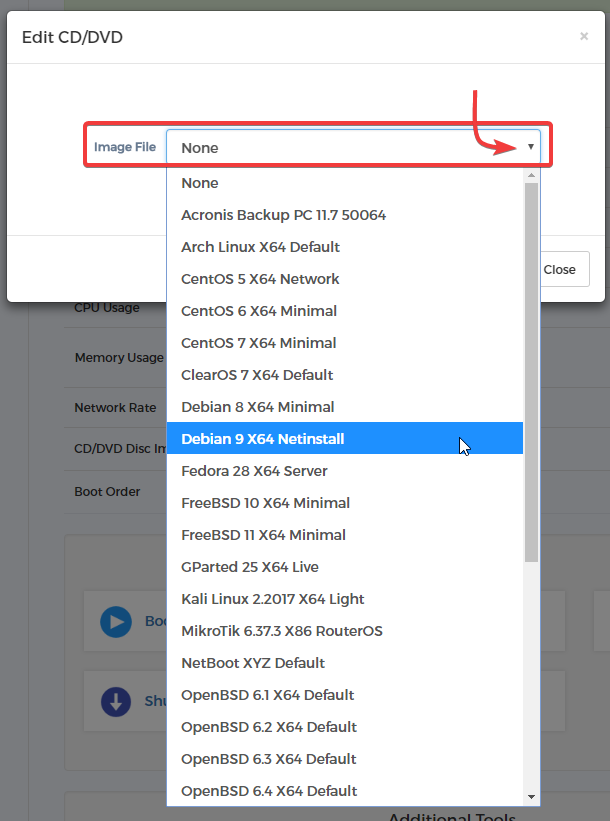
Task: Pick Debian 8 X64 Minimal
Action: click(345, 407)
